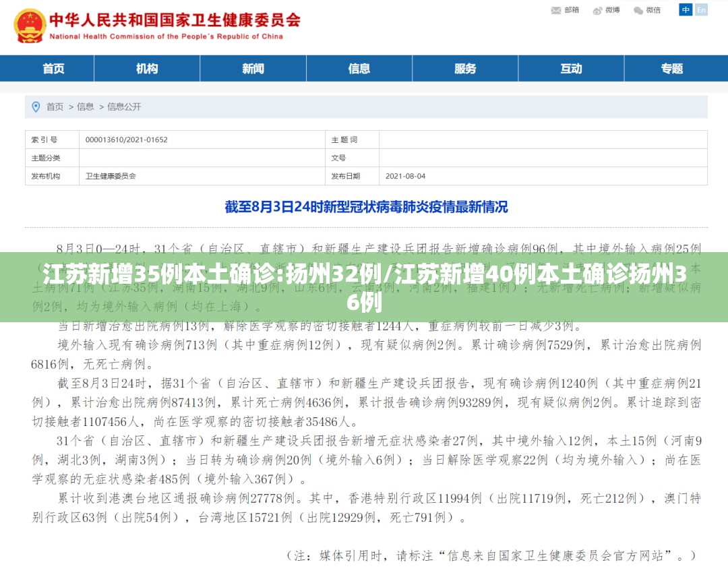
Task: Open the 机构 navigation menu
Action: tap(147, 69)
